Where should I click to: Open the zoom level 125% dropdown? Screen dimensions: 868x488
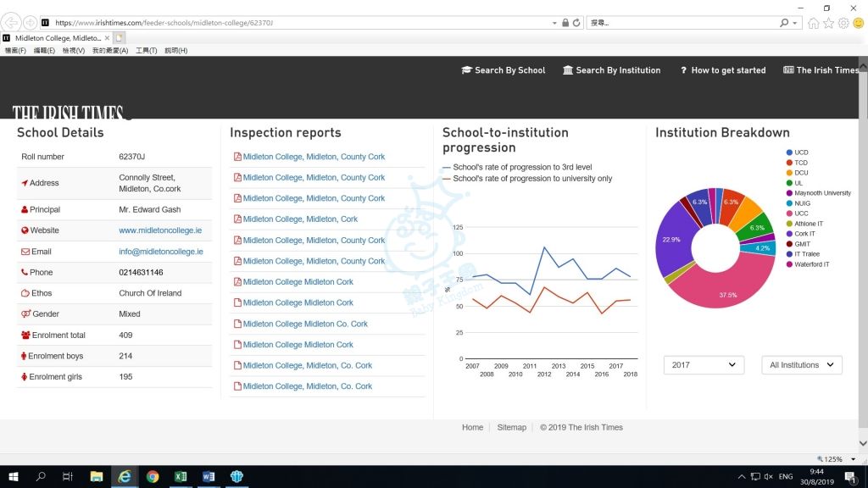[853, 459]
